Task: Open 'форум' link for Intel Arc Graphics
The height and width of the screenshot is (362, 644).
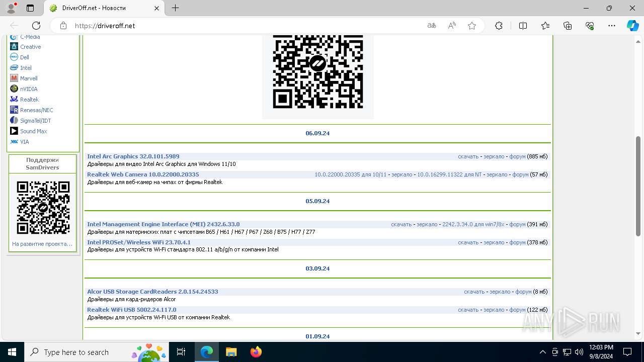Action: (x=517, y=156)
